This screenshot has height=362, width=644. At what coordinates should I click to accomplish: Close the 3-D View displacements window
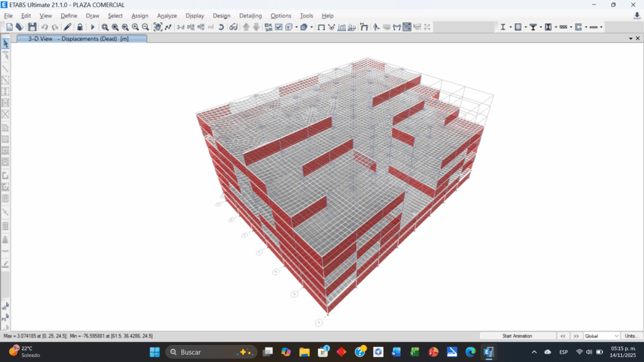(637, 38)
